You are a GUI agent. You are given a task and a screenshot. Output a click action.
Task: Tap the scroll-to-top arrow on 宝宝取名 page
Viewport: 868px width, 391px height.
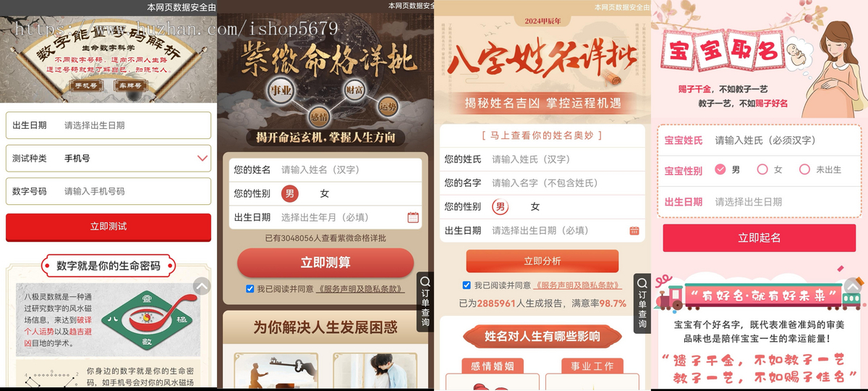click(853, 286)
